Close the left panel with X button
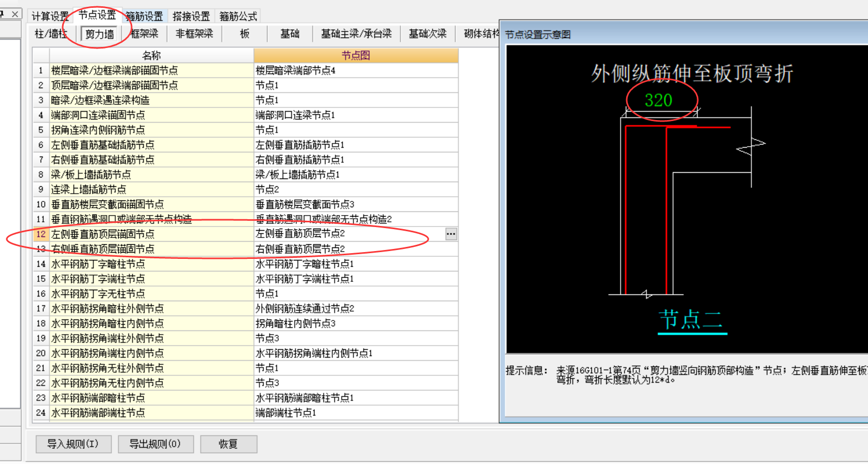The width and height of the screenshot is (868, 464). pos(15,14)
